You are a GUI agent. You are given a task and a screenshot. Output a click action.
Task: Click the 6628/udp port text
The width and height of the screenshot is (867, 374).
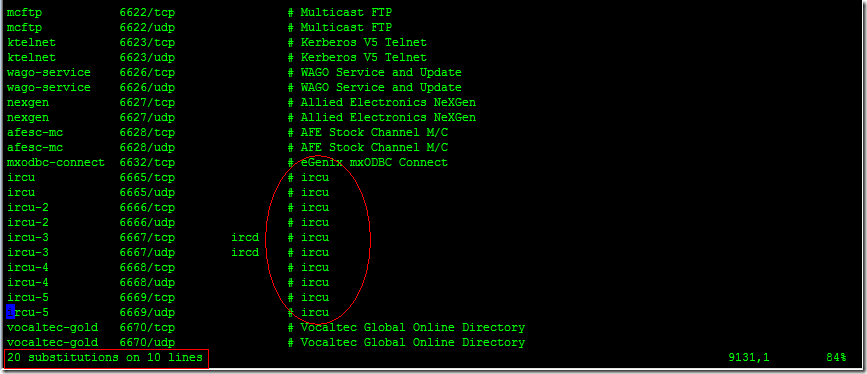[x=147, y=147]
